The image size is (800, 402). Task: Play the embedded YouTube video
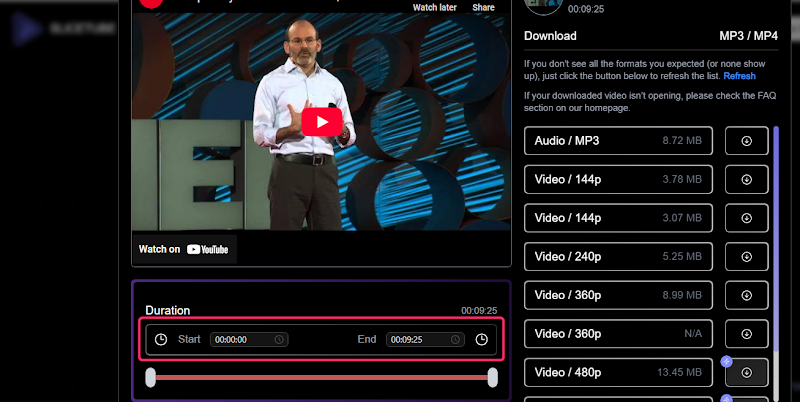[x=321, y=122]
